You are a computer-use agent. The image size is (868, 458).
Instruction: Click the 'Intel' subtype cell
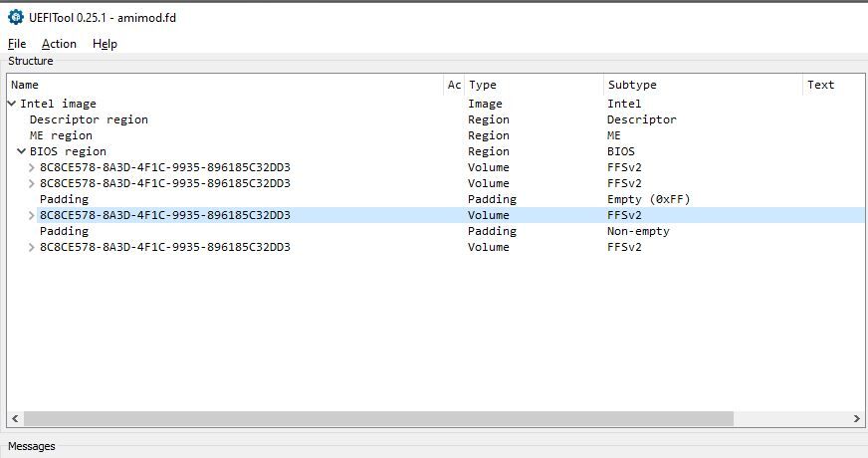coord(624,104)
